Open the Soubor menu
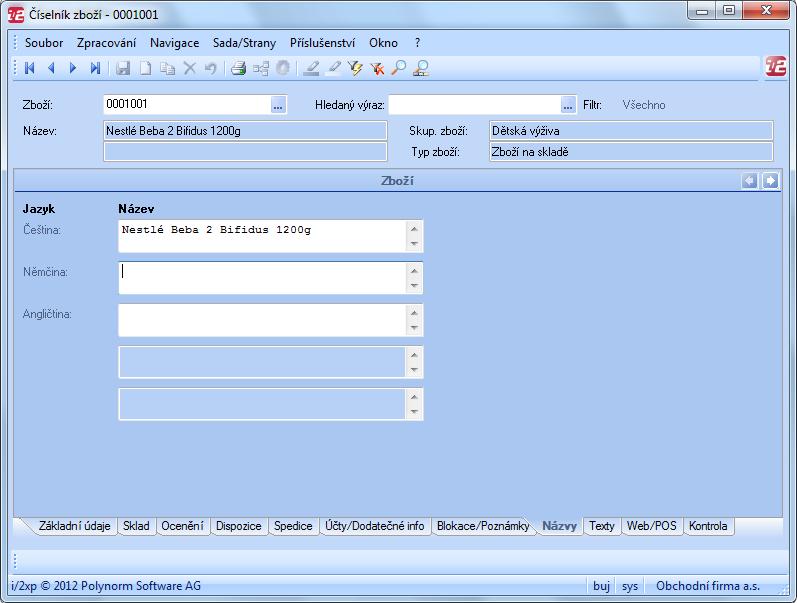This screenshot has height=603, width=797. 44,43
